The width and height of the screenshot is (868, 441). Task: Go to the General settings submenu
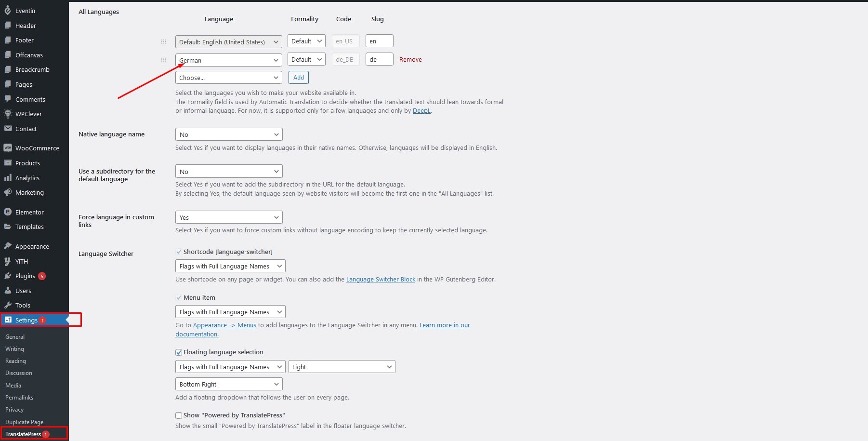[15, 337]
